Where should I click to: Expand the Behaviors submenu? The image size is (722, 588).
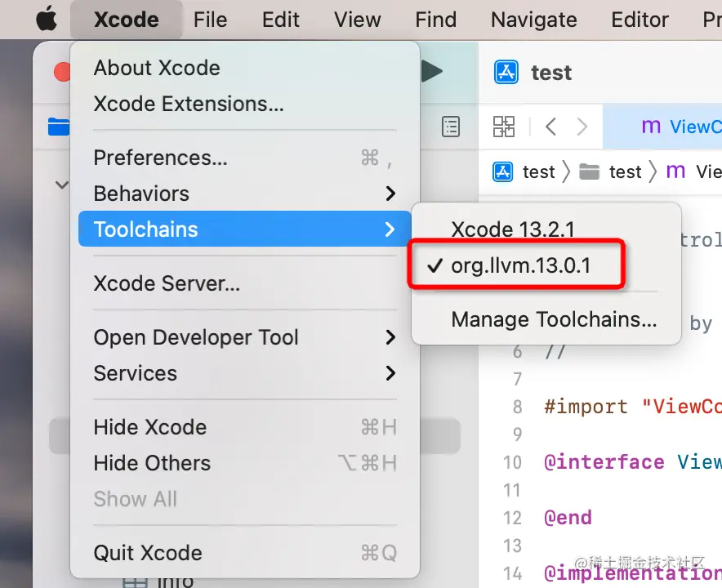click(x=245, y=194)
